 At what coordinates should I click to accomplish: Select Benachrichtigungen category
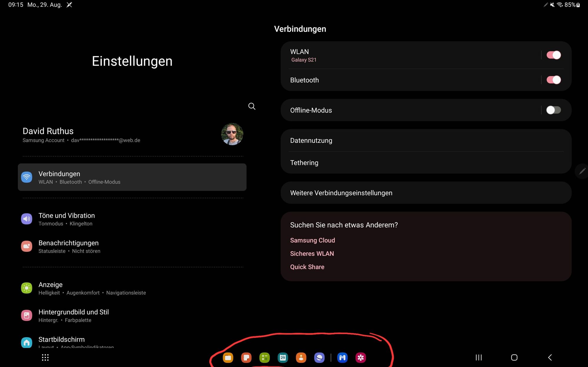[132, 247]
